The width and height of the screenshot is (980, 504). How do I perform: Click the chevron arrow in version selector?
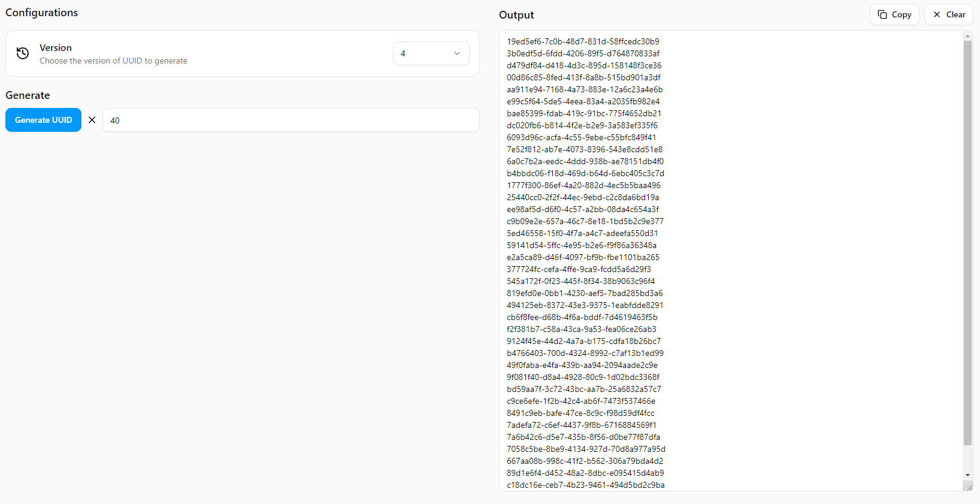click(x=457, y=53)
